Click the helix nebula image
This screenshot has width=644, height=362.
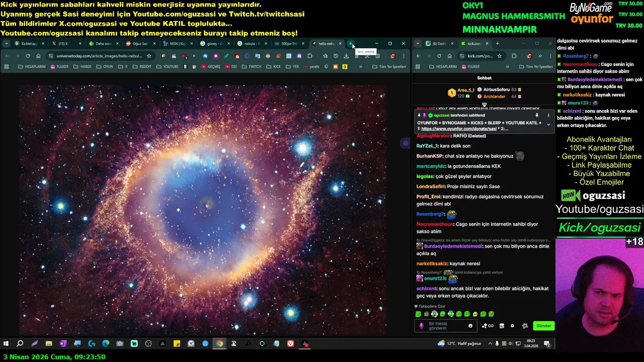pos(203,210)
